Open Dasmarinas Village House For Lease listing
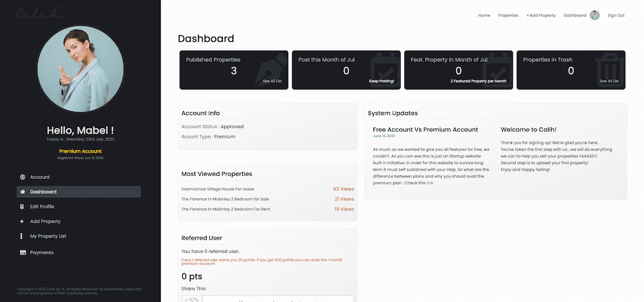Screen dimensions: 644x302 (218, 189)
